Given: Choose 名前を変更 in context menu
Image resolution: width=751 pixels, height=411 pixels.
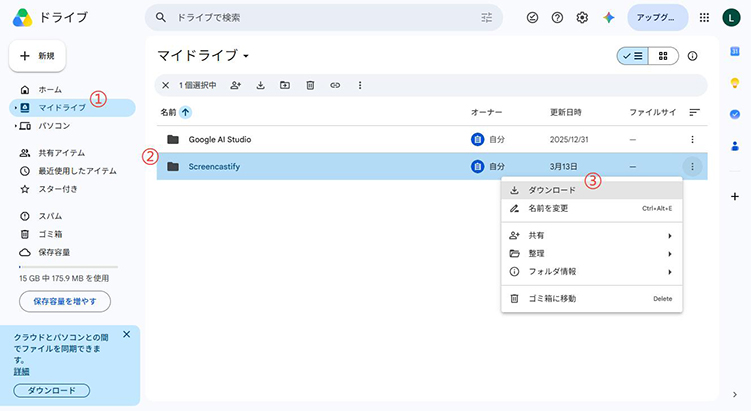Looking at the screenshot, I should click(x=592, y=208).
